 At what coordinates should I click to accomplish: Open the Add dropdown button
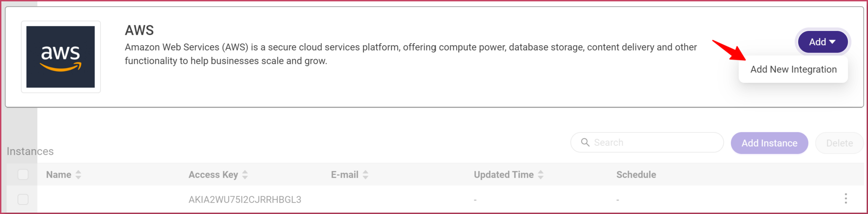(823, 42)
